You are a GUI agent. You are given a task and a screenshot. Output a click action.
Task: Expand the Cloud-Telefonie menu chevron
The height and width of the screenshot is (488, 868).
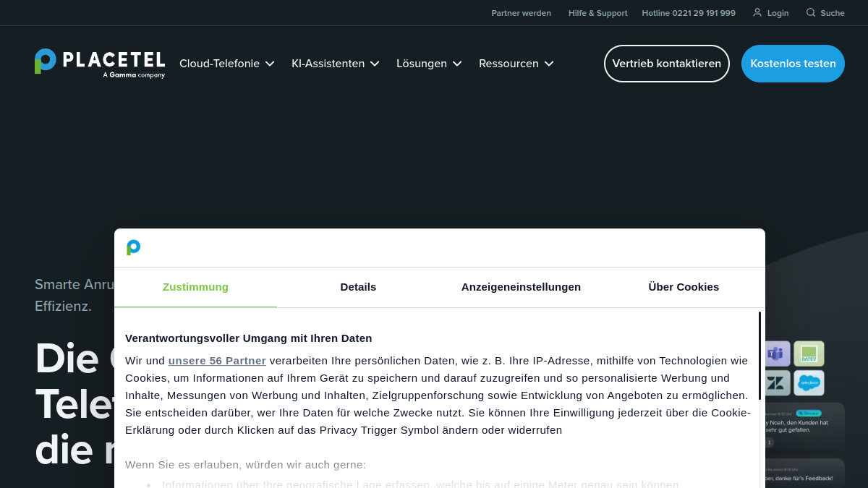pos(270,64)
